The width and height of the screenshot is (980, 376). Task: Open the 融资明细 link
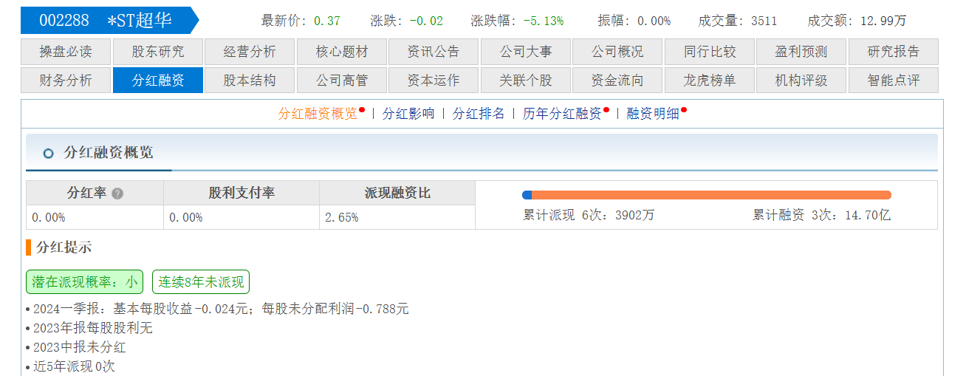653,114
